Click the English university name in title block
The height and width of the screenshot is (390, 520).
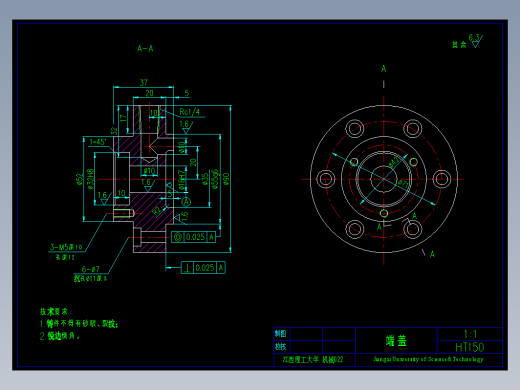tap(428, 359)
